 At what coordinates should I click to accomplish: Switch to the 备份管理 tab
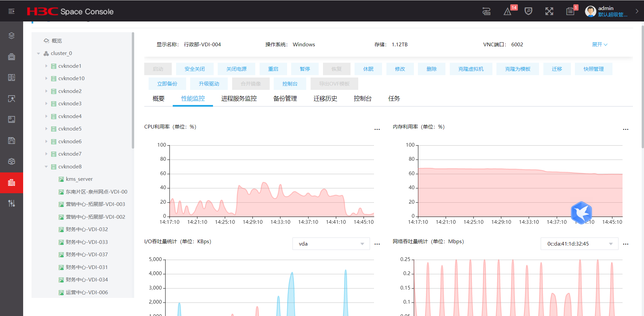pos(285,99)
